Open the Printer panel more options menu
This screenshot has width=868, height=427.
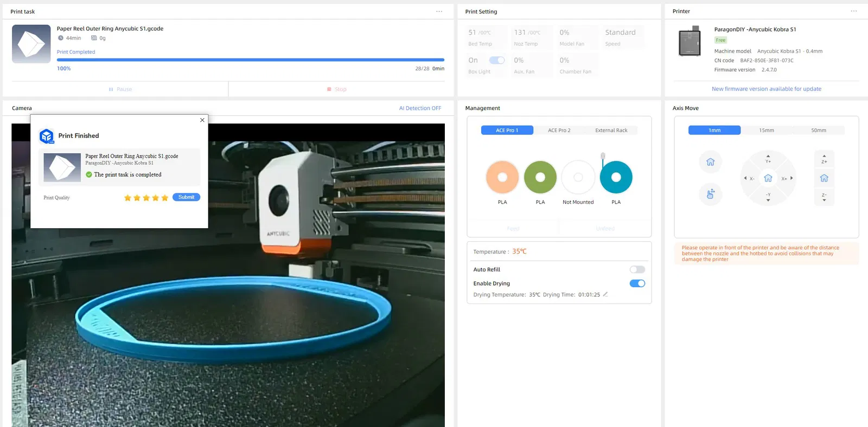click(x=854, y=11)
